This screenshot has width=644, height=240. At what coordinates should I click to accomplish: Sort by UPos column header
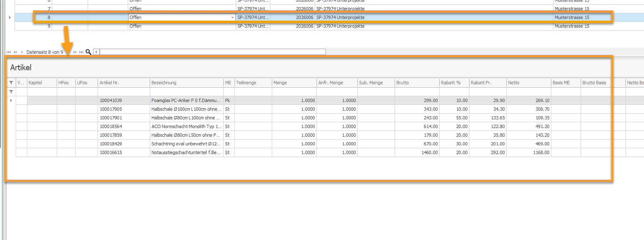click(87, 83)
